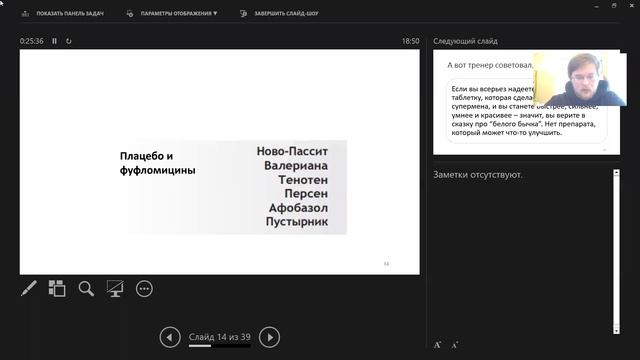Click the current slide display
Screen dimensions: 640x360
tap(220, 162)
